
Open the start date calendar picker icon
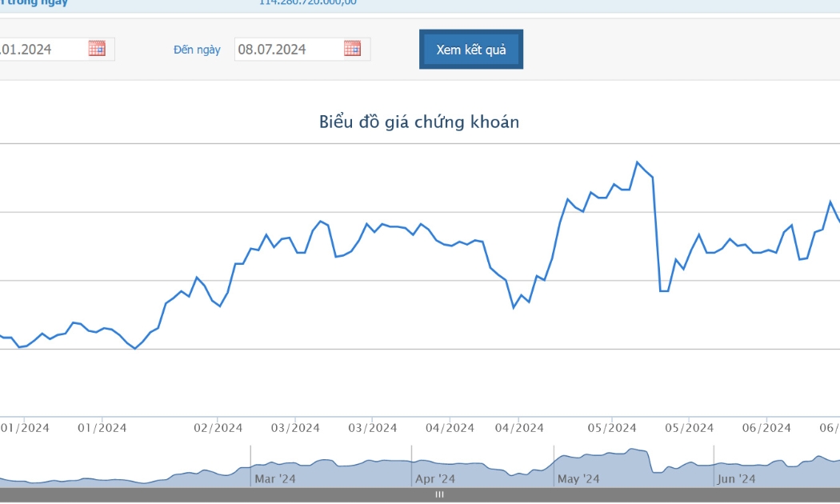coord(97,48)
